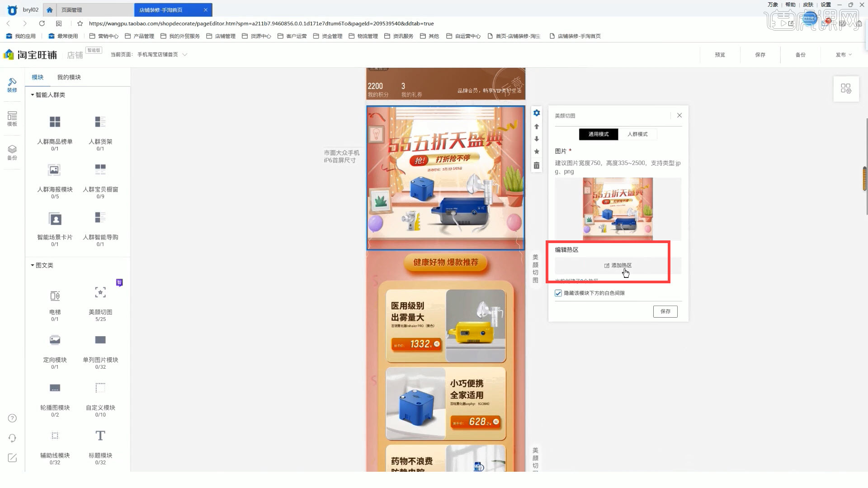
Task: Click the uploaded image thumbnail in panel
Action: click(618, 209)
